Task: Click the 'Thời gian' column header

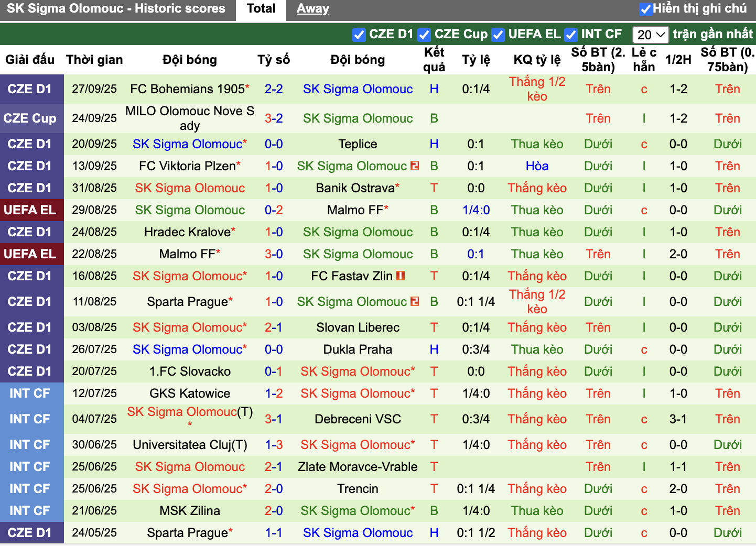Action: pos(94,60)
